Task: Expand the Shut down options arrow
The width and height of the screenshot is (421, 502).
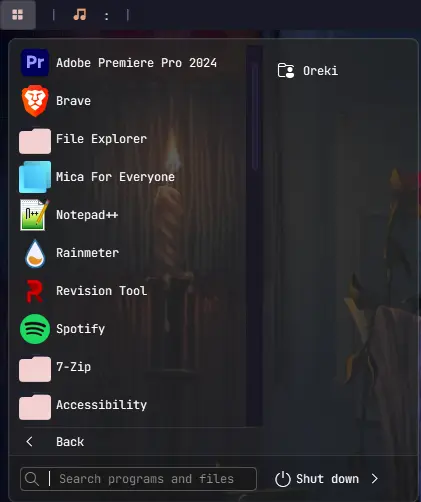Action: point(375,479)
